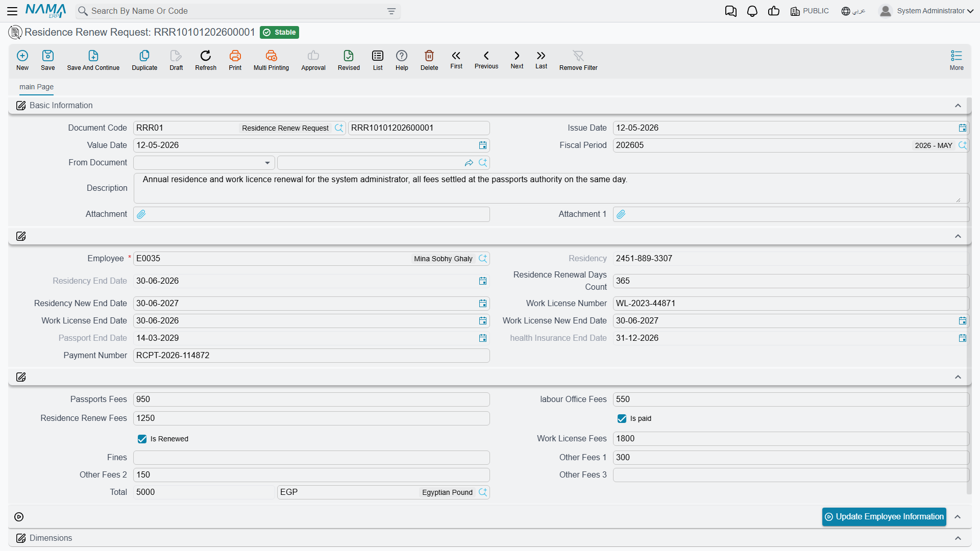Open Employee lookup search icon
The height and width of the screenshot is (551, 980).
tap(483, 259)
